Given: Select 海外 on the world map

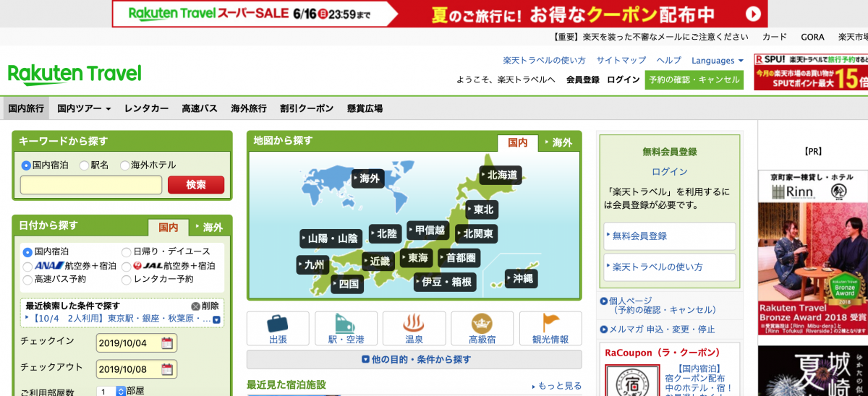Looking at the screenshot, I should point(367,178).
